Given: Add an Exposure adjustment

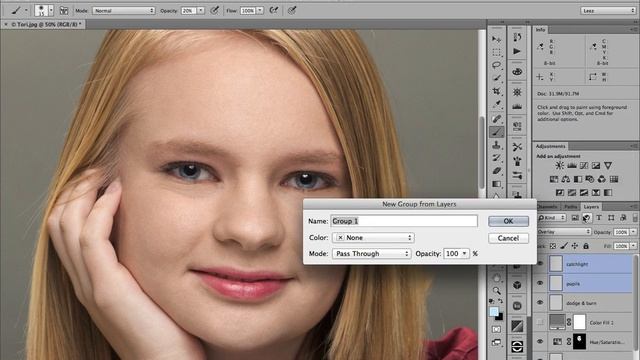Looking at the screenshot, I should pyautogui.click(x=596, y=165).
